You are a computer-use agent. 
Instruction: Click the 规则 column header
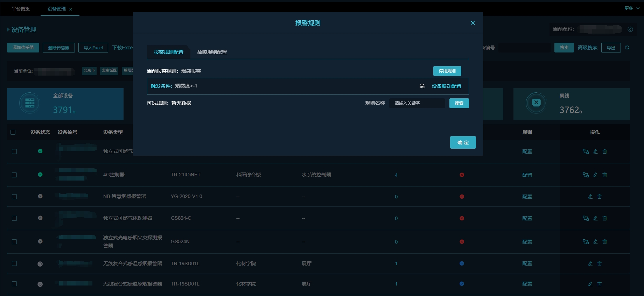click(x=527, y=132)
